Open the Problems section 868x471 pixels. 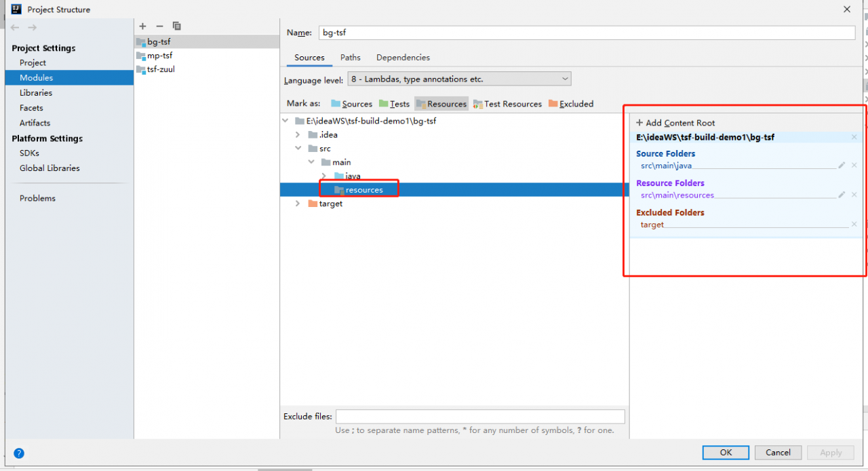click(x=37, y=198)
